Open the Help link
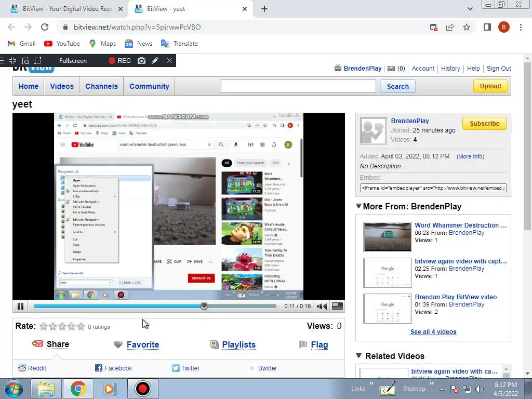The image size is (532, 399). coord(473,68)
